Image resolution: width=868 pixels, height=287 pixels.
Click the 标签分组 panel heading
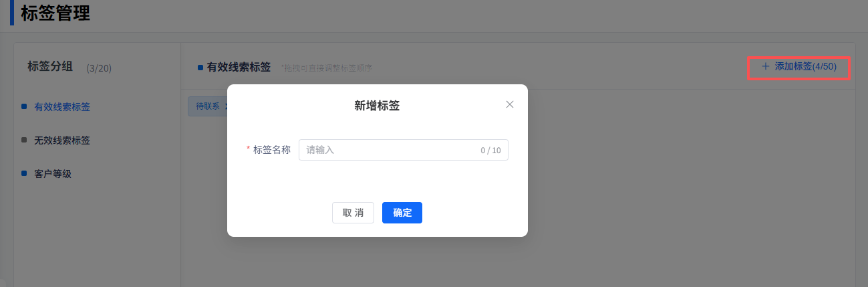coord(50,66)
